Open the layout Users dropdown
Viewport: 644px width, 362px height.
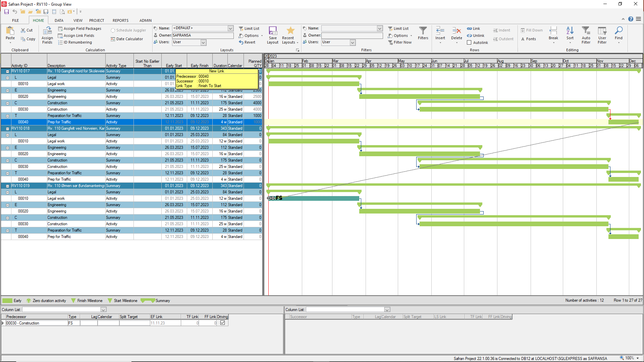coord(203,42)
